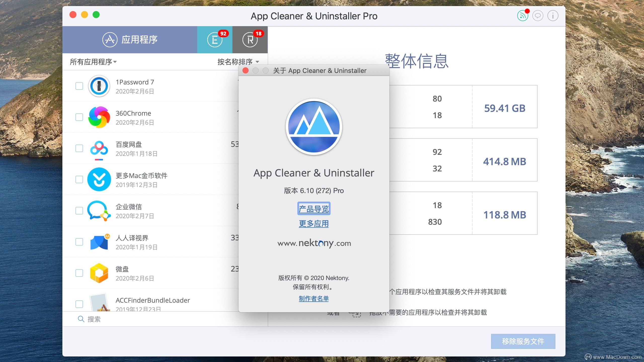The width and height of the screenshot is (644, 362).
Task: Click the 2019年12月3日 date text
Action: tap(137, 185)
